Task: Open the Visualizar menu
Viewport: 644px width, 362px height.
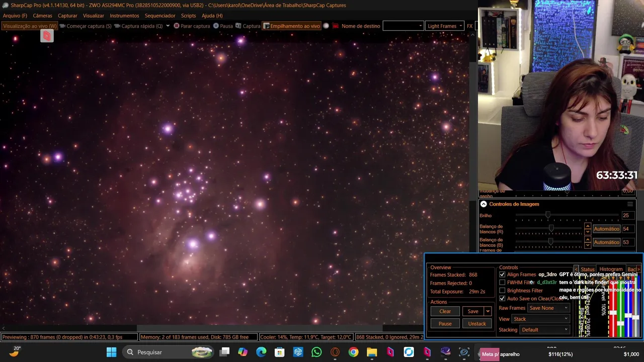Action: click(94, 16)
